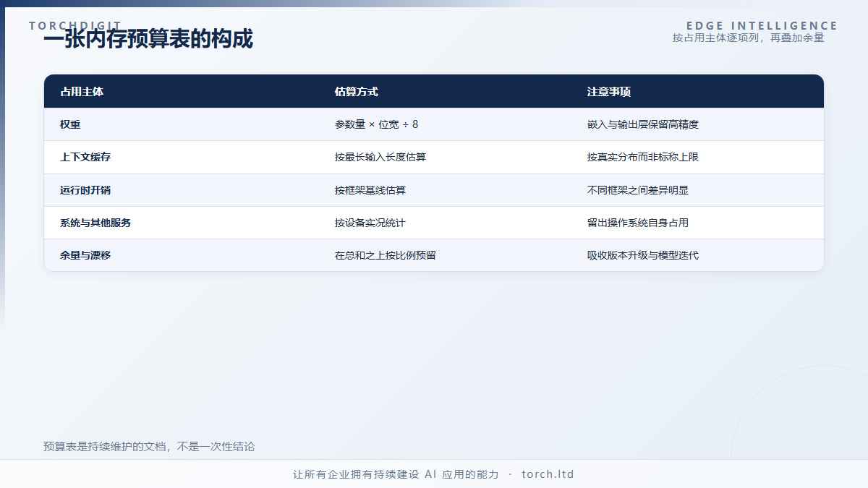Viewport: 868px width, 488px height.
Task: Select the 余量与漂移 row label
Action: pos(85,255)
